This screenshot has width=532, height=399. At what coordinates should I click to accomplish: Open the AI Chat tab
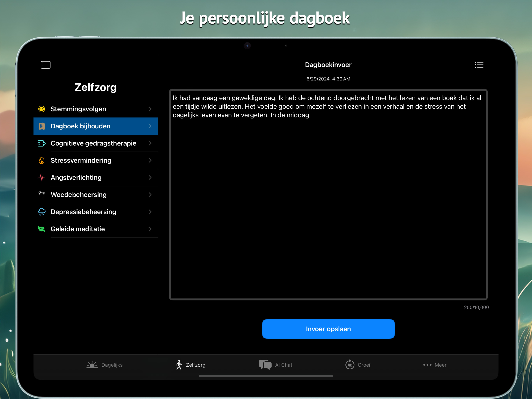pyautogui.click(x=276, y=365)
